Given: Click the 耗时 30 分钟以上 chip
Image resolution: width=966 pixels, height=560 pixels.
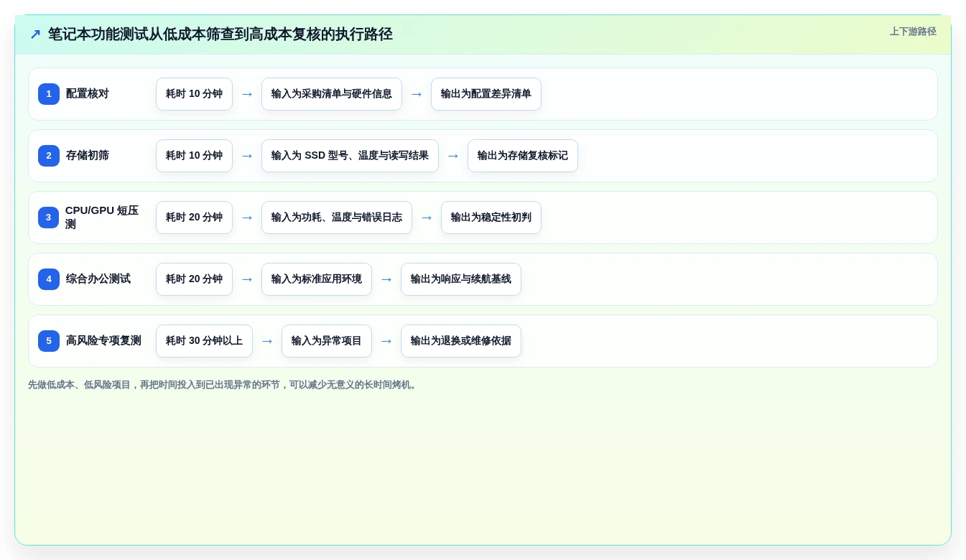Looking at the screenshot, I should point(204,341).
